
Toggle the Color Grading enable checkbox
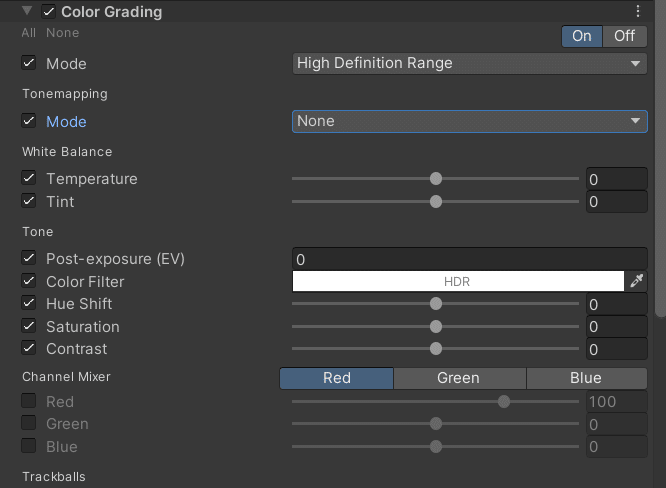48,12
